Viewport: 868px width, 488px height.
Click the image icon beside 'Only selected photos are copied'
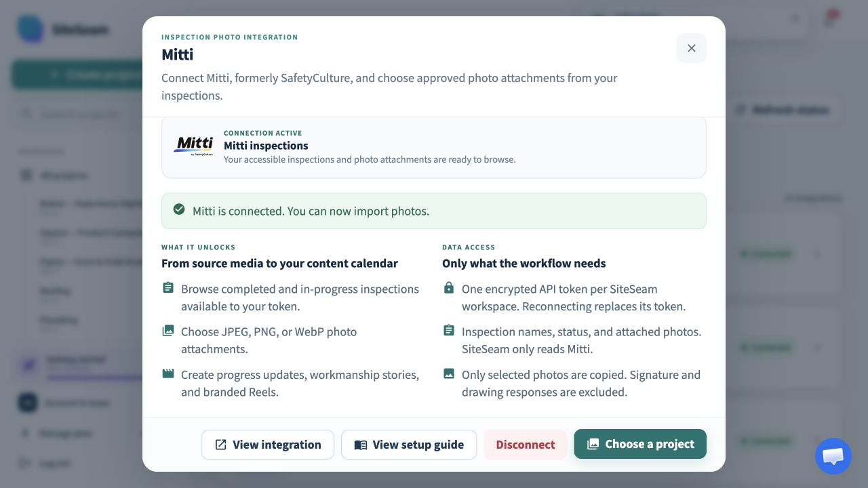coord(448,373)
